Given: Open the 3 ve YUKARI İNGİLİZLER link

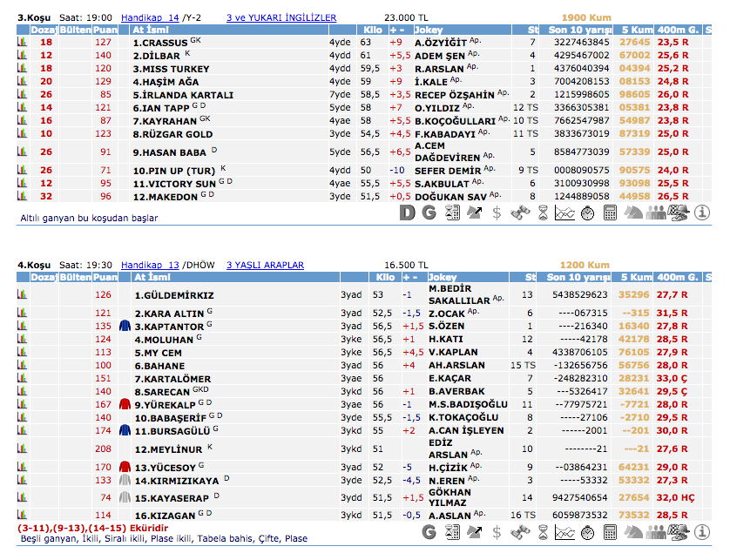Looking at the screenshot, I should [281, 17].
